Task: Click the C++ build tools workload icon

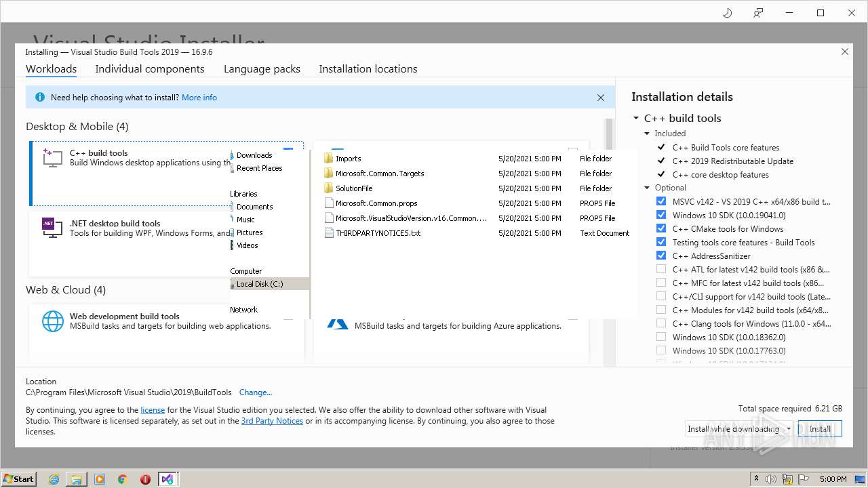Action: (52, 158)
